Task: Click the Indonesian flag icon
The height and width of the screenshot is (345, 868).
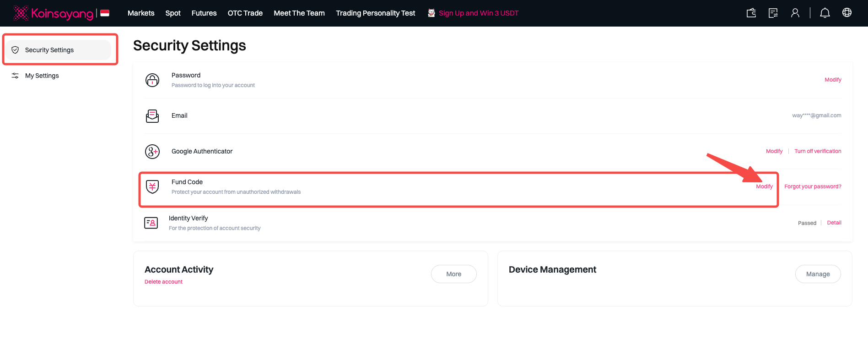Action: [105, 13]
